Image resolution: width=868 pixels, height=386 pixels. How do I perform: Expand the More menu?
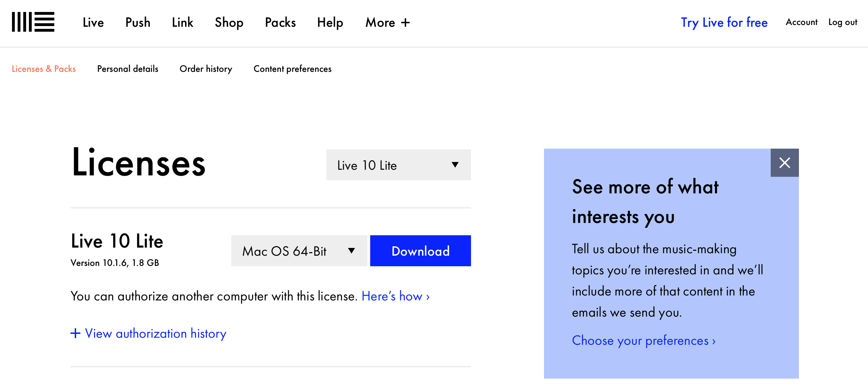pos(387,23)
